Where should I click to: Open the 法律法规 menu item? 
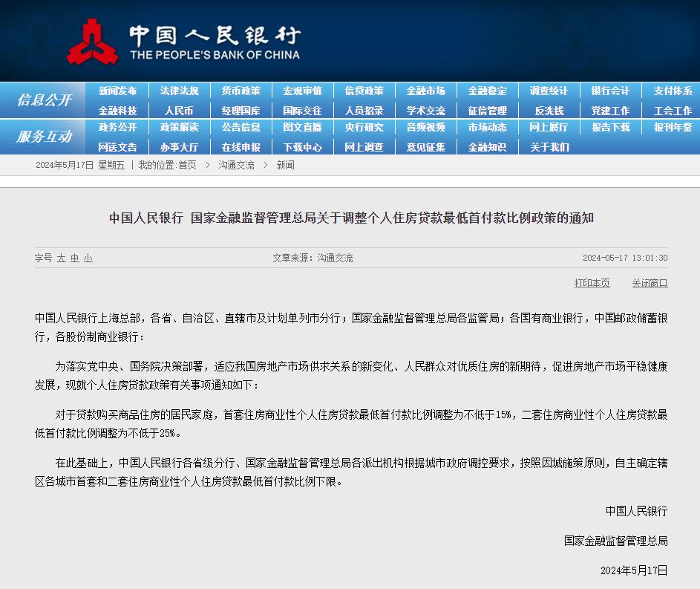[x=179, y=91]
